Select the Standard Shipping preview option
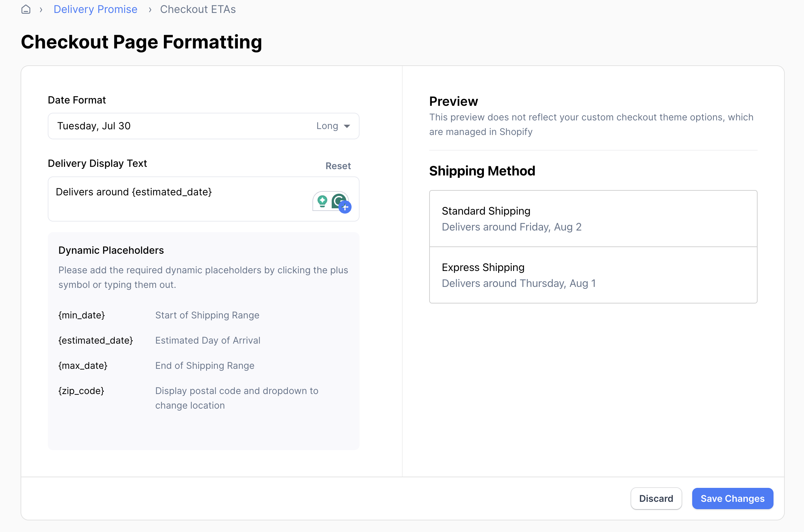 (593, 219)
